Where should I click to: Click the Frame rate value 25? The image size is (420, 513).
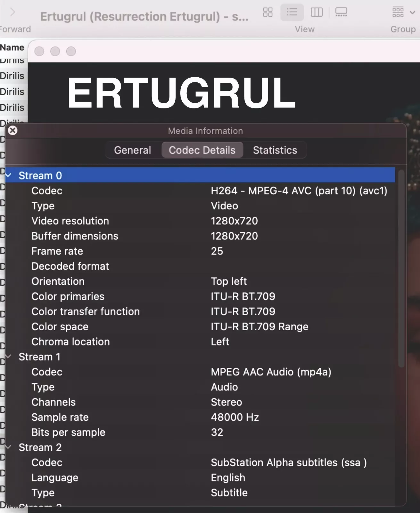point(217,251)
